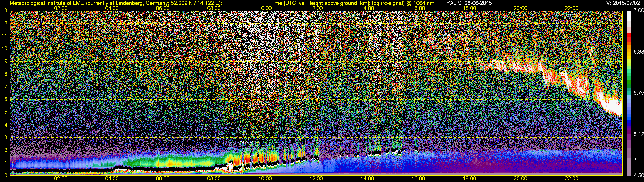Click the 02:00 label on the bottom time axis

pyautogui.click(x=61, y=179)
